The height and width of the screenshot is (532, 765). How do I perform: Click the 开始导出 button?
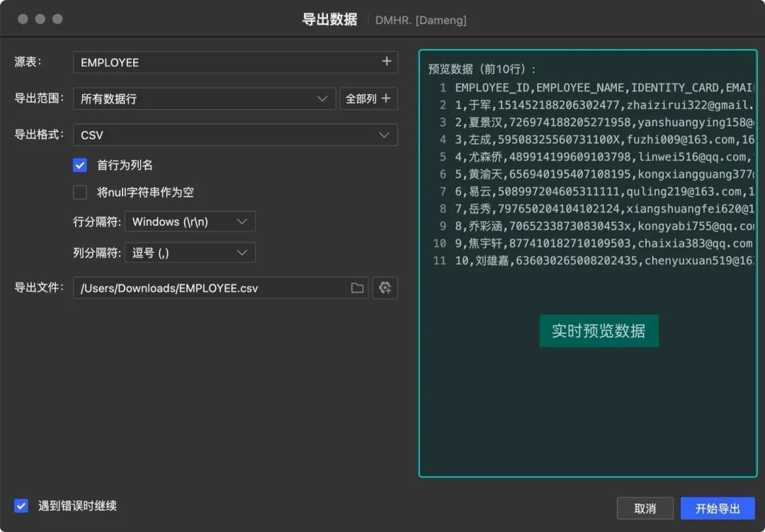click(x=718, y=509)
